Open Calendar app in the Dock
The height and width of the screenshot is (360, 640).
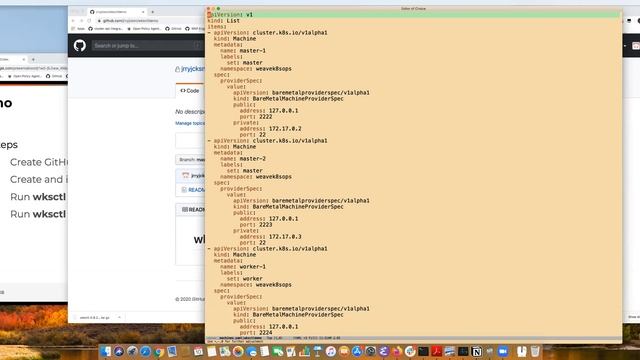(x=198, y=351)
